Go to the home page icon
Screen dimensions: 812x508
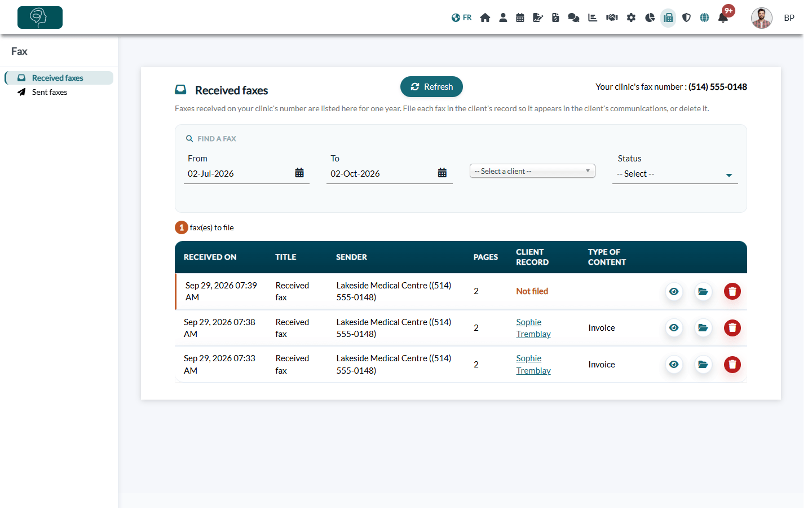485,17
